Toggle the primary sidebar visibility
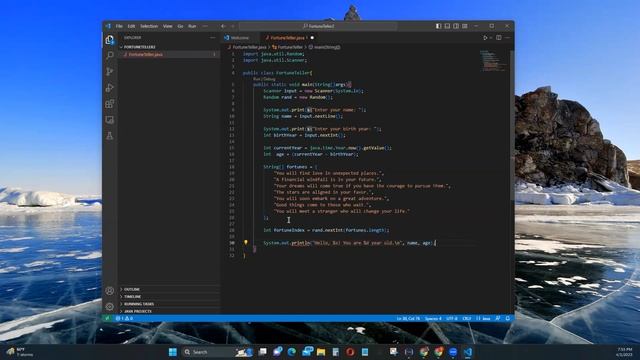Image resolution: width=640 pixels, height=360 pixels. click(439, 26)
